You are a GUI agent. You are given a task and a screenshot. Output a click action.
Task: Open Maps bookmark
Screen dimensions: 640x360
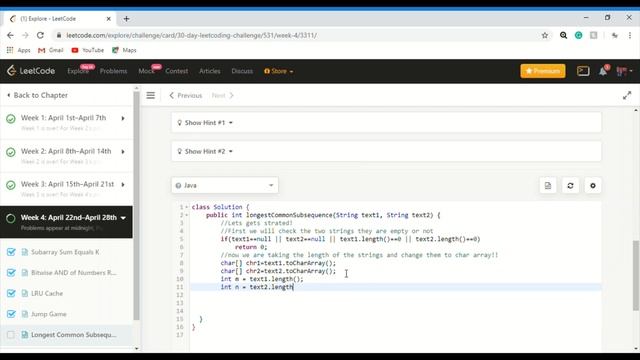124,50
